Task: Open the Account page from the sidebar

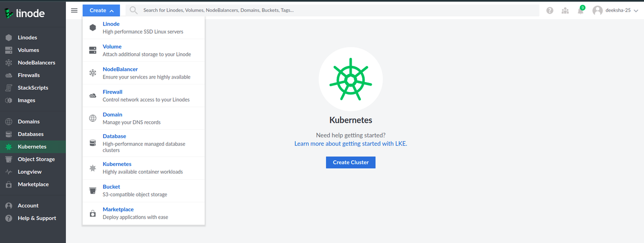Action: [33, 206]
